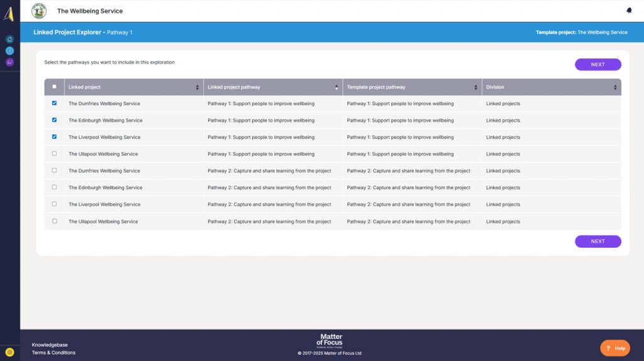Uncheck The Dumfries Wellbeing Service Pathway 1
644x361 pixels.
pyautogui.click(x=54, y=103)
